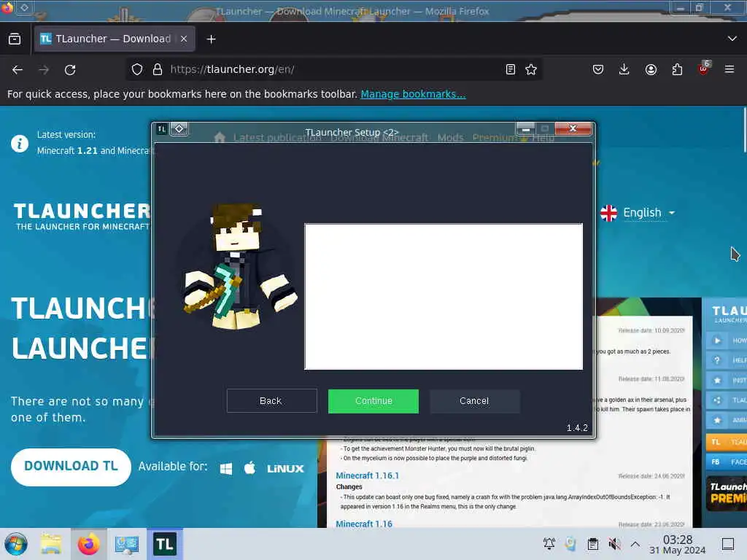This screenshot has width=747, height=560.
Task: Open Firefox downloads panel
Action: coord(624,69)
